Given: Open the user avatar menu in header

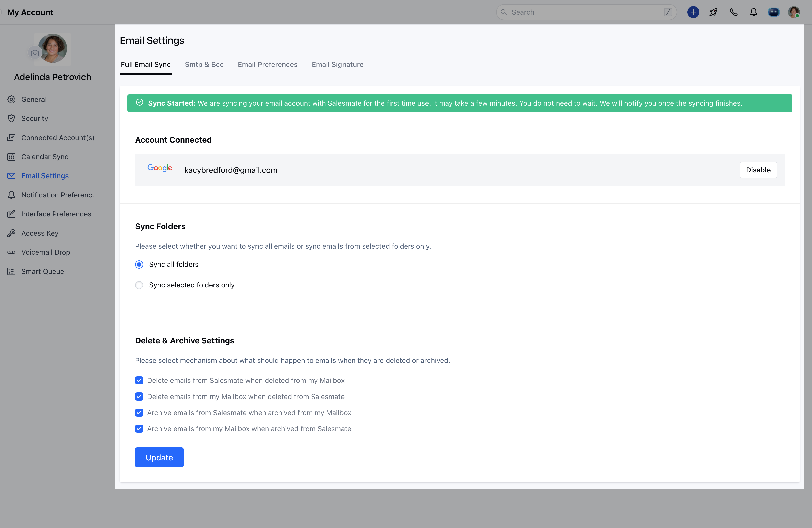Looking at the screenshot, I should [794, 12].
